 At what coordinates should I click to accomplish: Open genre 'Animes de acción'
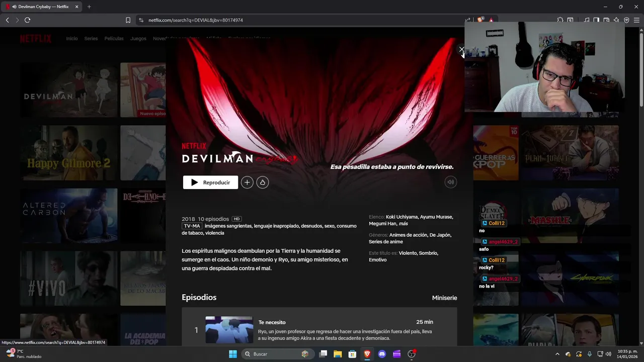(x=408, y=235)
